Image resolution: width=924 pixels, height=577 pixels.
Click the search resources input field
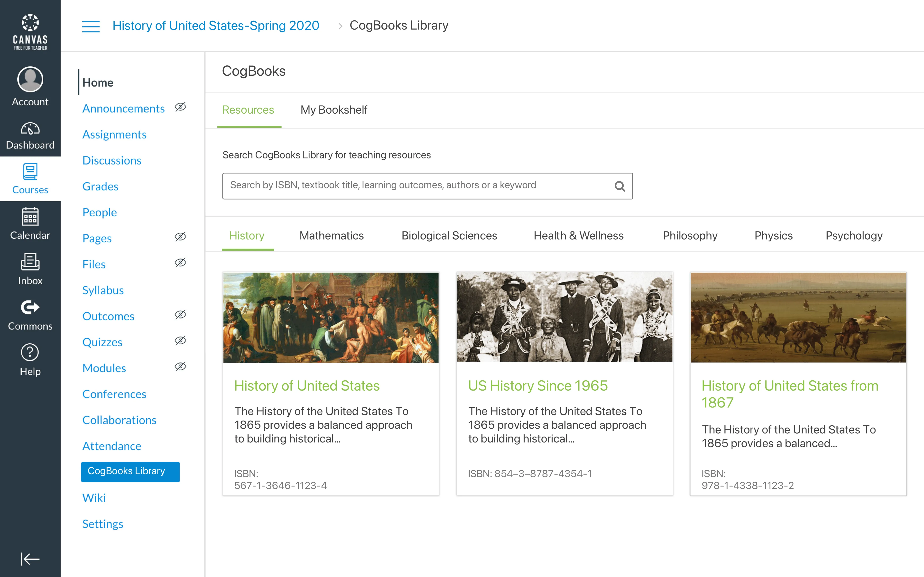click(420, 185)
